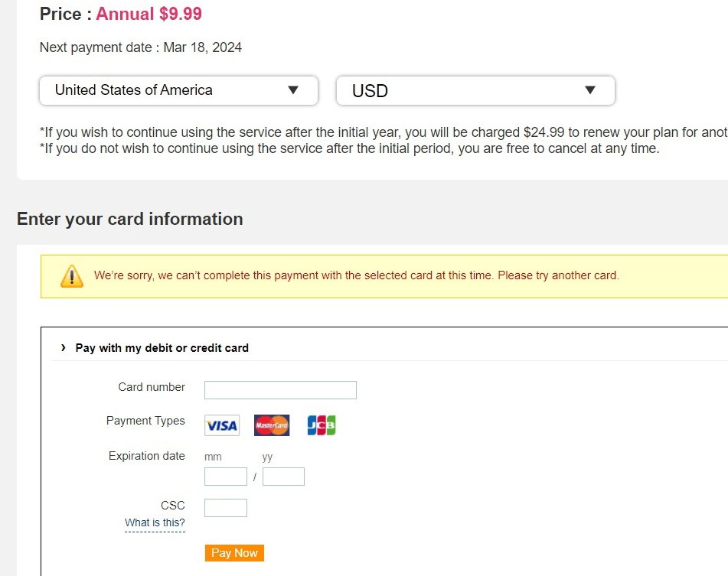This screenshot has height=576, width=728.
Task: Click the payment error message text
Action: 356,275
